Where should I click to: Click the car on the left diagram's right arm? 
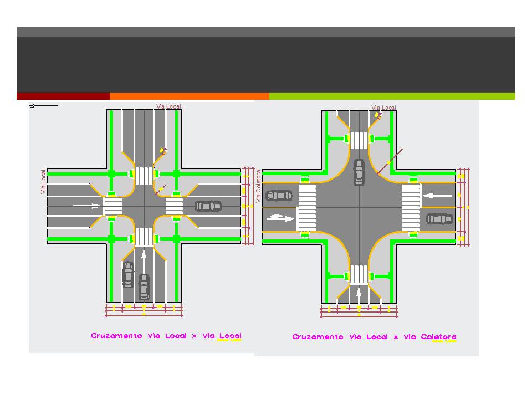click(208, 206)
